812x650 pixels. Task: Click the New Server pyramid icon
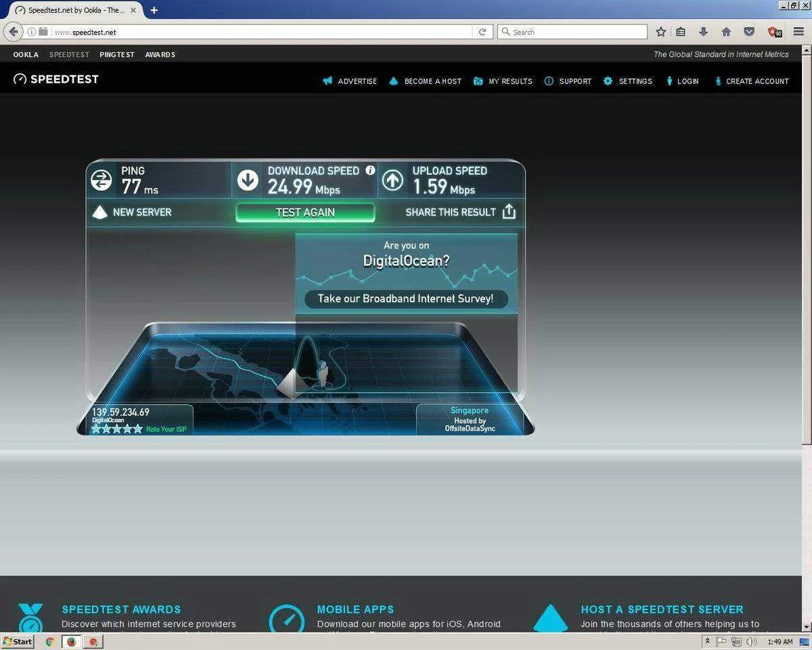pos(99,212)
